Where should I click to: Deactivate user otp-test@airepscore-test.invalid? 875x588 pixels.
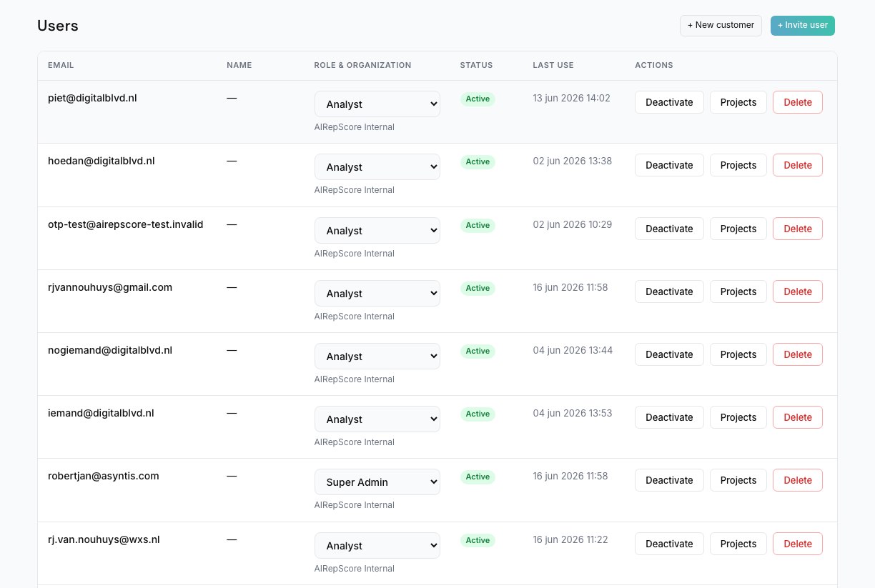pos(669,229)
